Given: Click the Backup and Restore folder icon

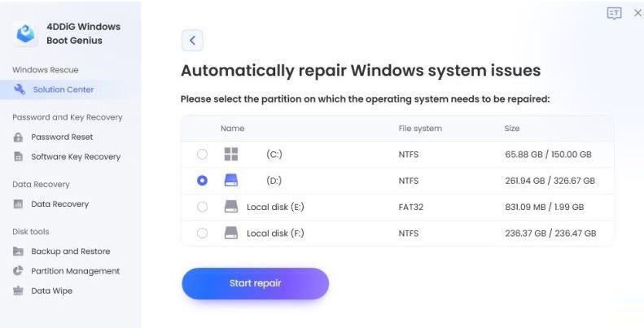Looking at the screenshot, I should [18, 251].
